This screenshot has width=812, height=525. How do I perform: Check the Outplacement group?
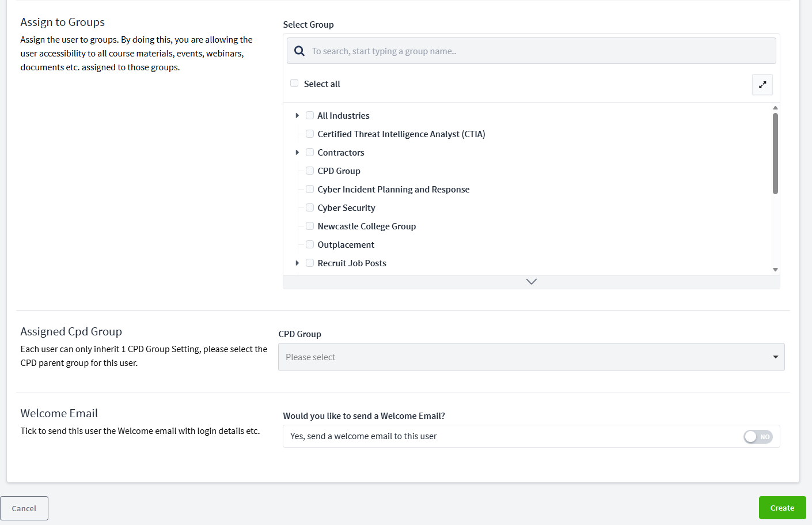(x=310, y=244)
